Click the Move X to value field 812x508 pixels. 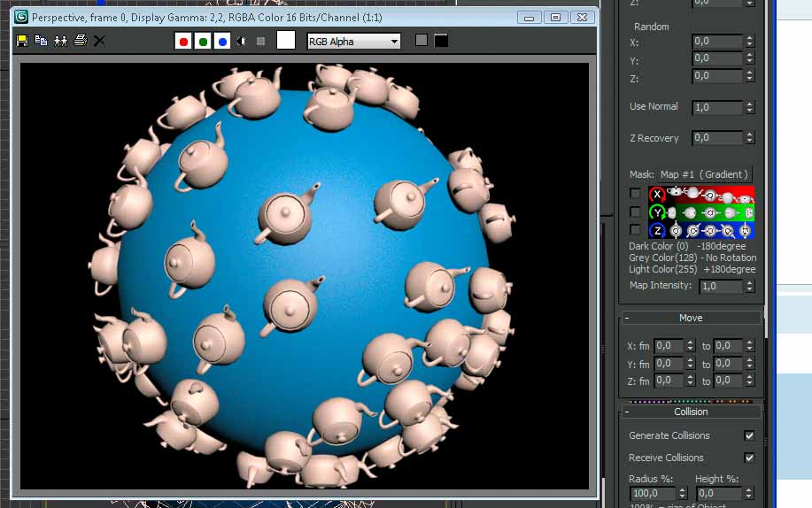[x=729, y=346]
